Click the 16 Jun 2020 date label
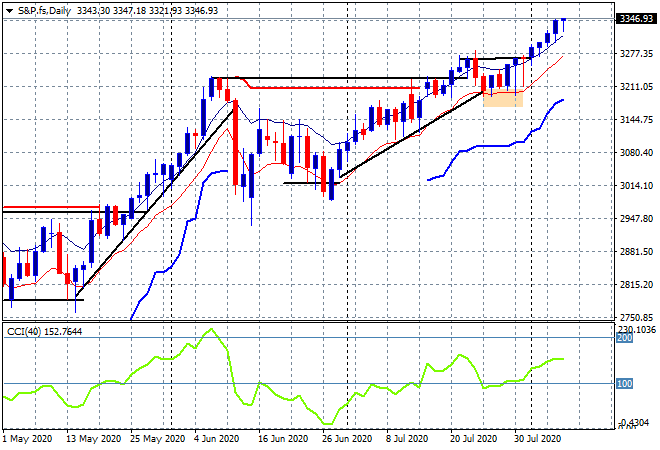 pos(284,439)
